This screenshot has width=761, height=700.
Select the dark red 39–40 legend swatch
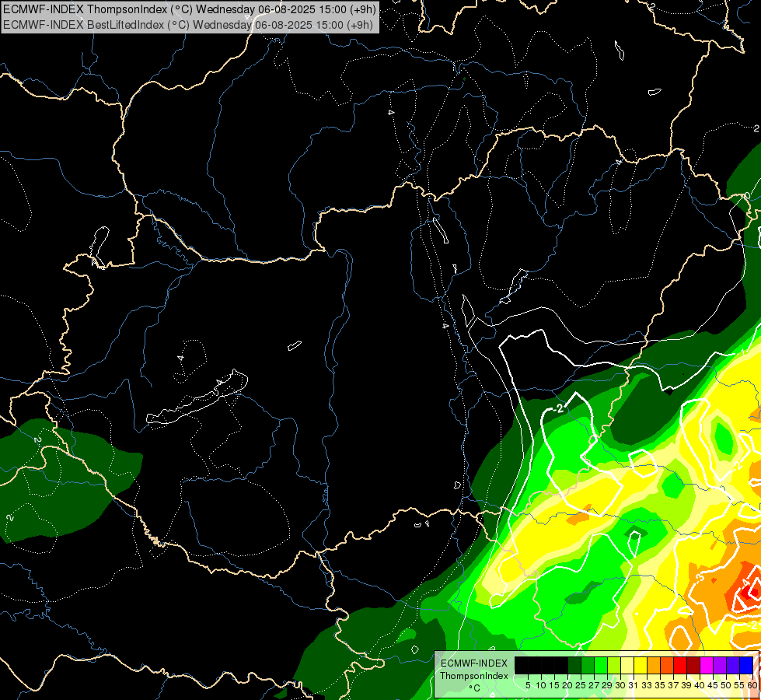[x=693, y=665]
